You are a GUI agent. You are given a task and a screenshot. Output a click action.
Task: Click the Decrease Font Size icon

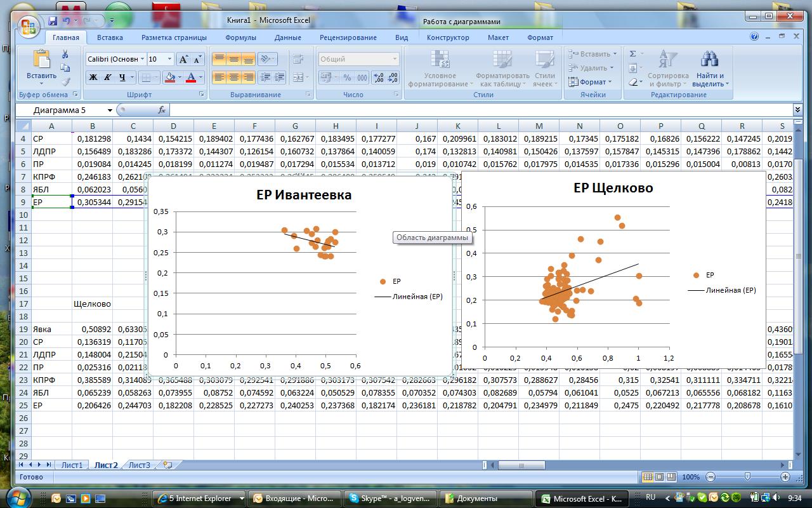(x=197, y=59)
